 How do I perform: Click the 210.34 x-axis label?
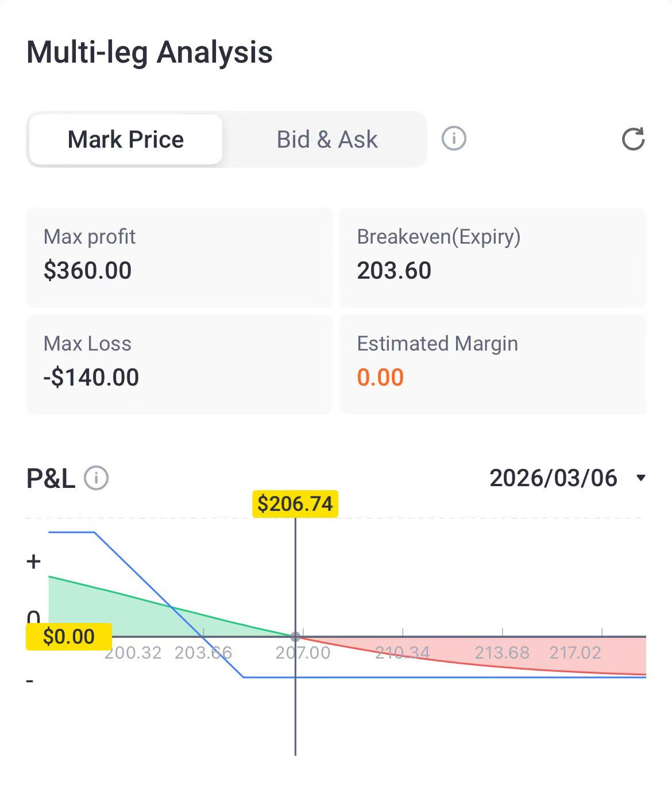point(402,653)
